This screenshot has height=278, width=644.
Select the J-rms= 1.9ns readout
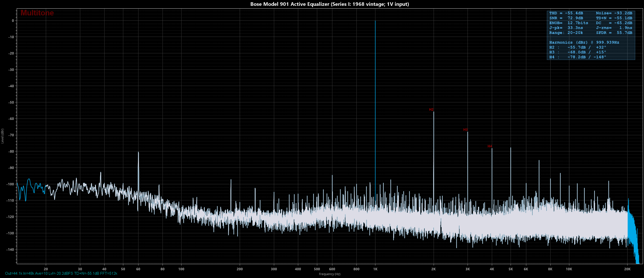click(x=614, y=28)
